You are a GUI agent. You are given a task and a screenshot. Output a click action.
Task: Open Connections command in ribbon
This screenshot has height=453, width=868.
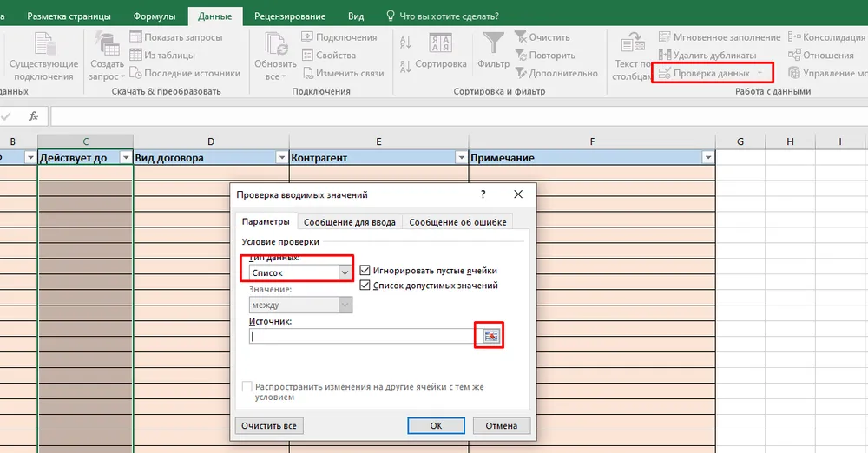339,37
